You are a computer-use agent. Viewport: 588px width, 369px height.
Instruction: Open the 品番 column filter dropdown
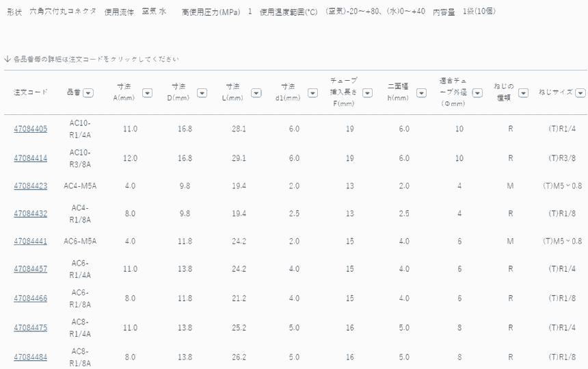(x=89, y=93)
